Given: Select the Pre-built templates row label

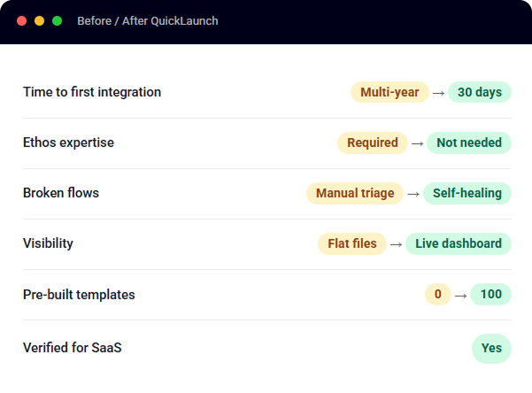Looking at the screenshot, I should (79, 295).
